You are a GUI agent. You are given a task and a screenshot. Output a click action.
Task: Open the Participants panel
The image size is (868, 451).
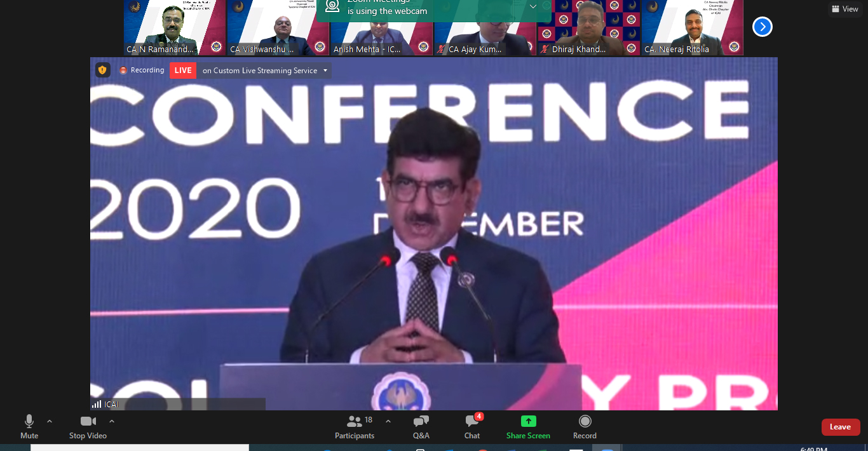click(355, 426)
